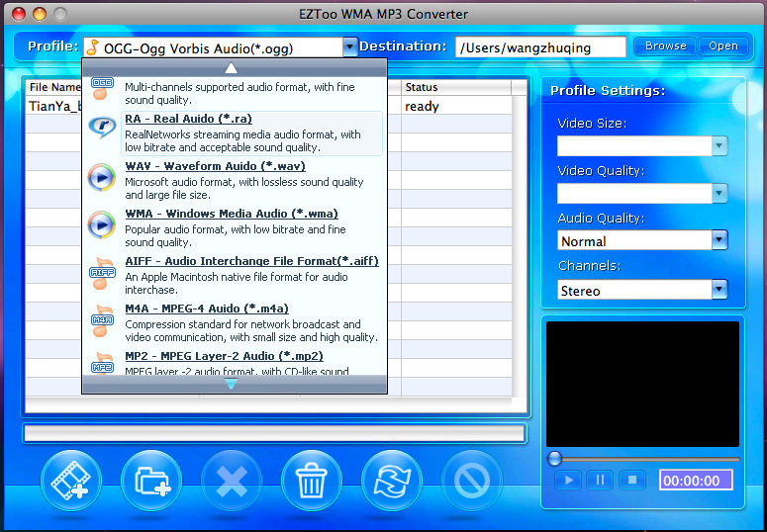The height and width of the screenshot is (532, 767).
Task: Click the RealAudio 'r' format icon
Action: [x=102, y=128]
